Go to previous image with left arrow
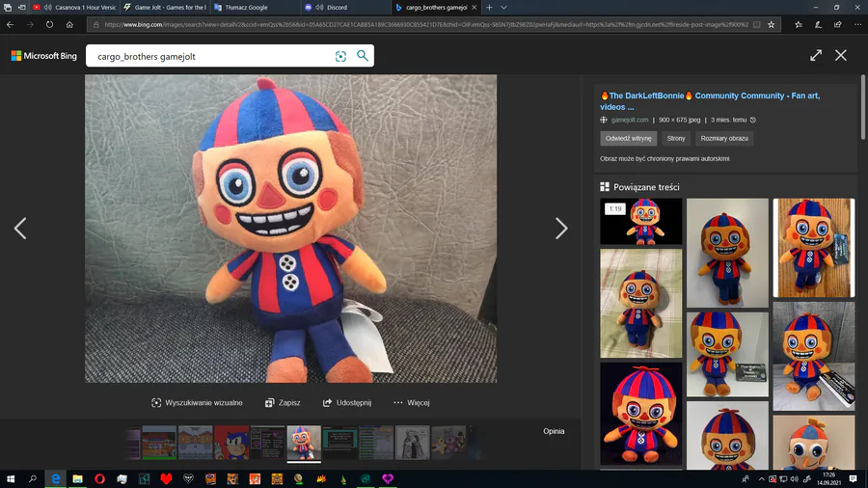The height and width of the screenshot is (488, 868). click(20, 228)
